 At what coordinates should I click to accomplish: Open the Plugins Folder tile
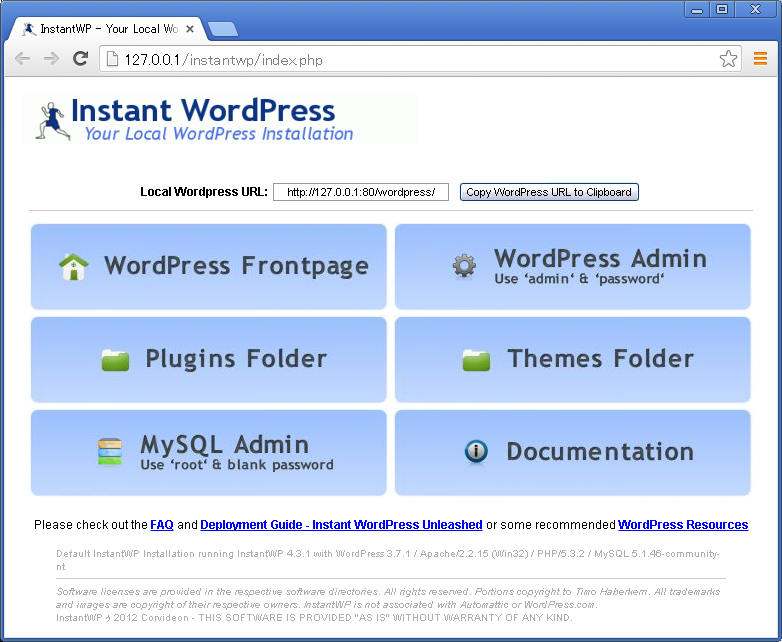click(208, 359)
